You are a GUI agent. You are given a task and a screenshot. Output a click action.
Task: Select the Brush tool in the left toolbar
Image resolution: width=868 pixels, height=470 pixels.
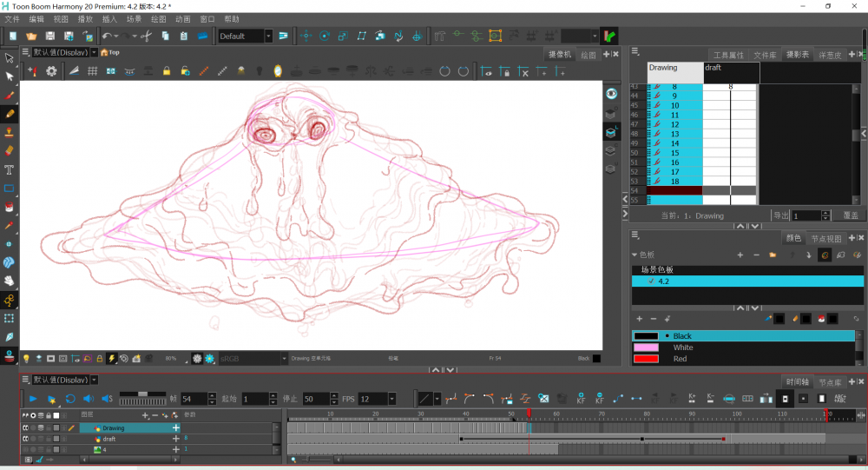10,95
